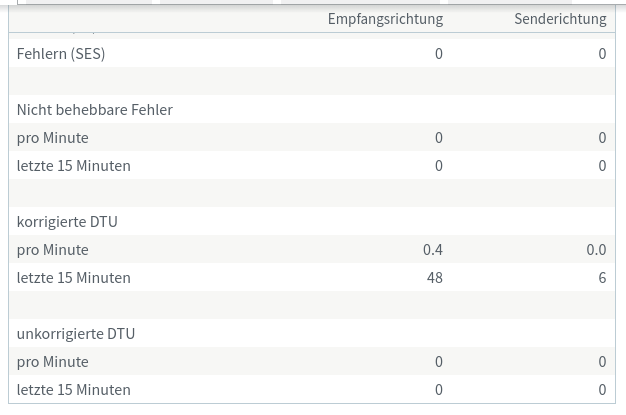626x415 pixels.
Task: Click unkorrigierte DTU pro Minute Empfangsrichtung value
Action: coord(438,361)
